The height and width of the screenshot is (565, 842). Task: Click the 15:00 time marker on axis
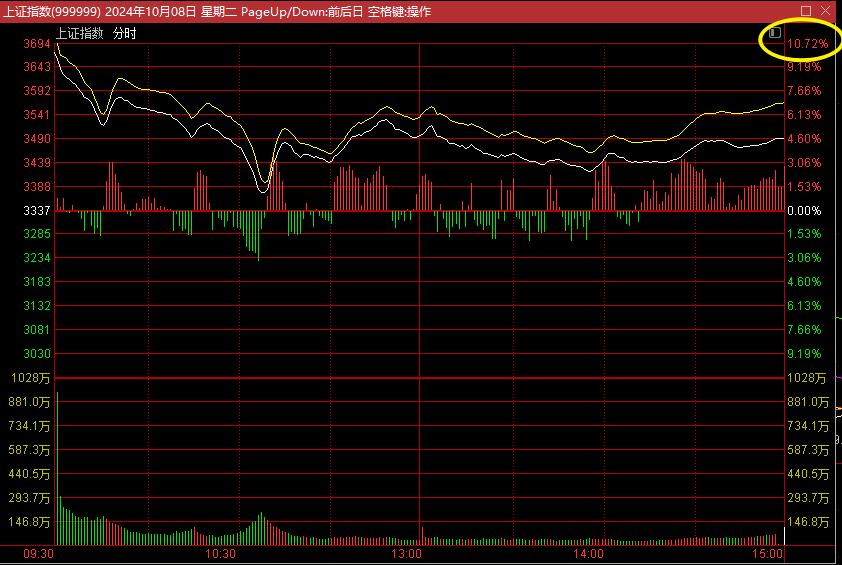767,553
